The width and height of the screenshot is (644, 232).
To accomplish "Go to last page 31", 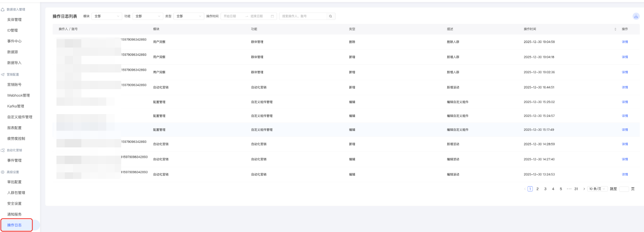I will pyautogui.click(x=576, y=189).
